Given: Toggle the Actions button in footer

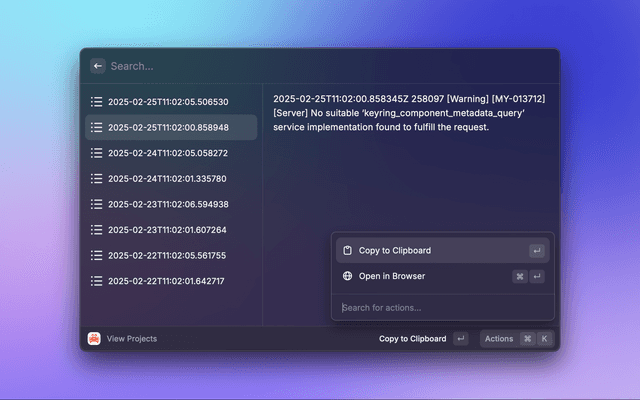Looking at the screenshot, I should tap(516, 339).
